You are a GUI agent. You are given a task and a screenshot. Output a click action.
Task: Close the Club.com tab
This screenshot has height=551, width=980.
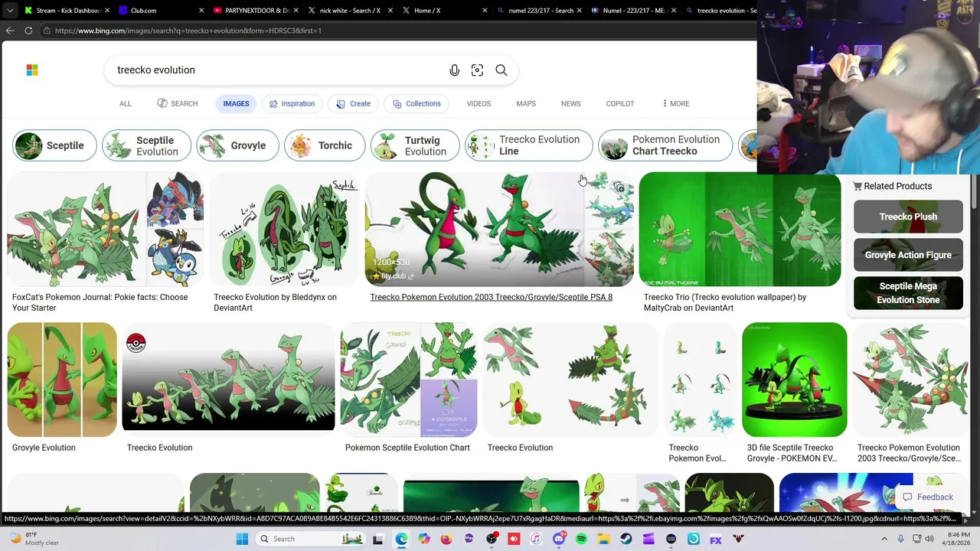point(201,11)
